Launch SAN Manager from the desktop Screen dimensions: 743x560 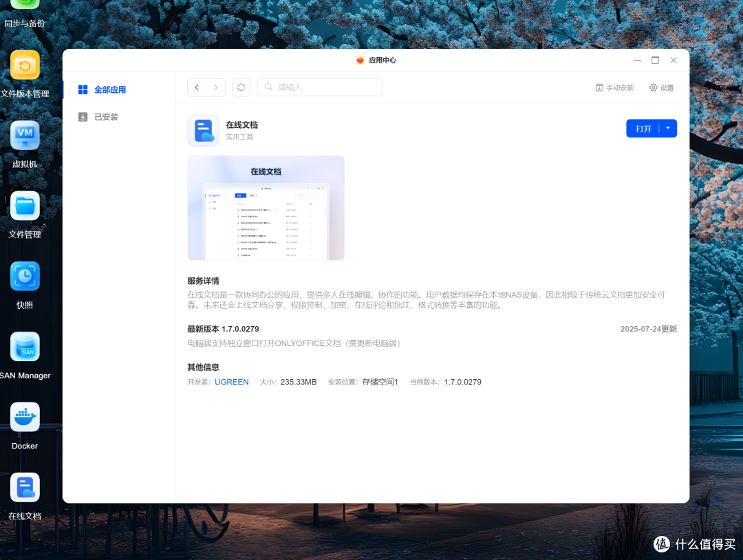click(25, 346)
